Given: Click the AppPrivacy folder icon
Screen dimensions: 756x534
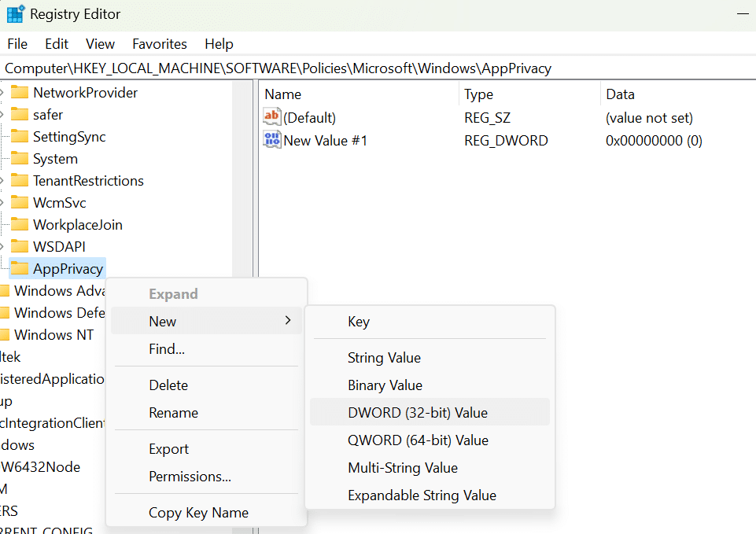Looking at the screenshot, I should (x=20, y=268).
